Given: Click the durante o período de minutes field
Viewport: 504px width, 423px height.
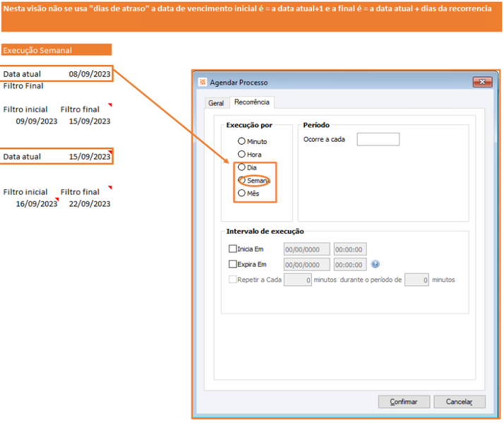Looking at the screenshot, I should pyautogui.click(x=416, y=280).
